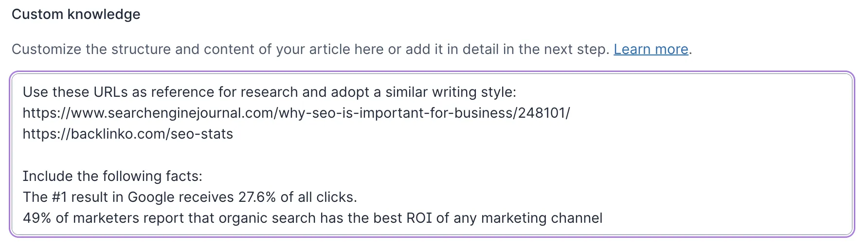The width and height of the screenshot is (868, 250).
Task: Click the backlinko.com/seo-stats URL line
Action: point(127,134)
